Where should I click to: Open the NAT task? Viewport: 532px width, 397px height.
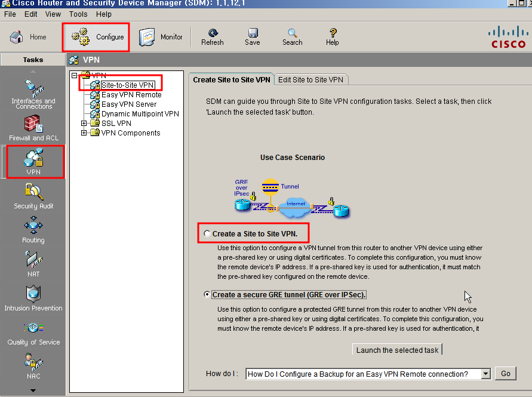tap(33, 264)
